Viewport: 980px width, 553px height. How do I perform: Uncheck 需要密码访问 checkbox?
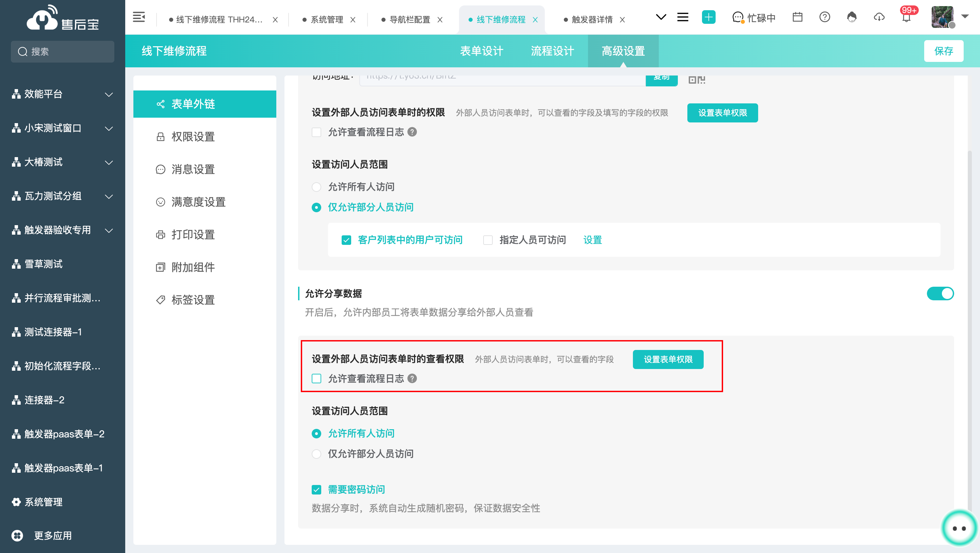316,489
